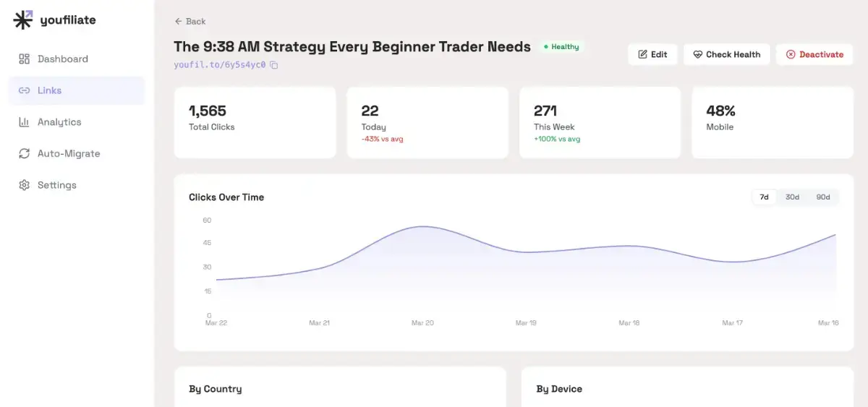Switch chart range to 7d
Screen dimensions: 868x407
[x=764, y=197]
